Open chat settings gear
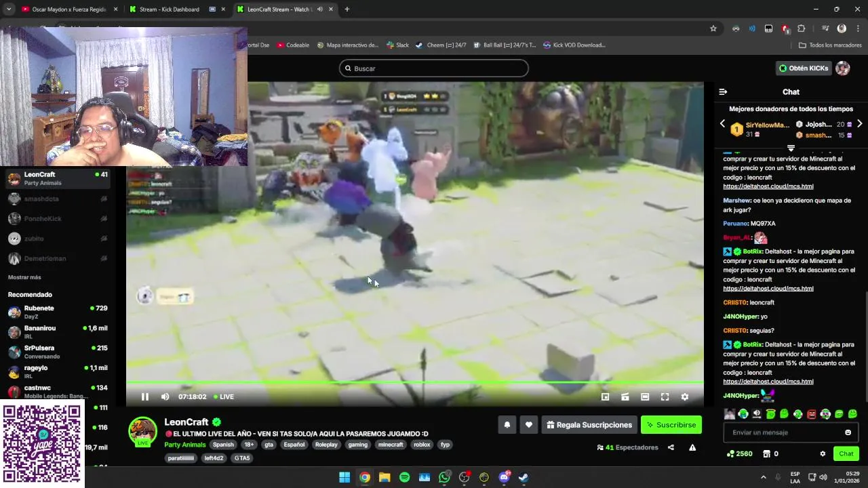Image resolution: width=868 pixels, height=488 pixels. 823,454
